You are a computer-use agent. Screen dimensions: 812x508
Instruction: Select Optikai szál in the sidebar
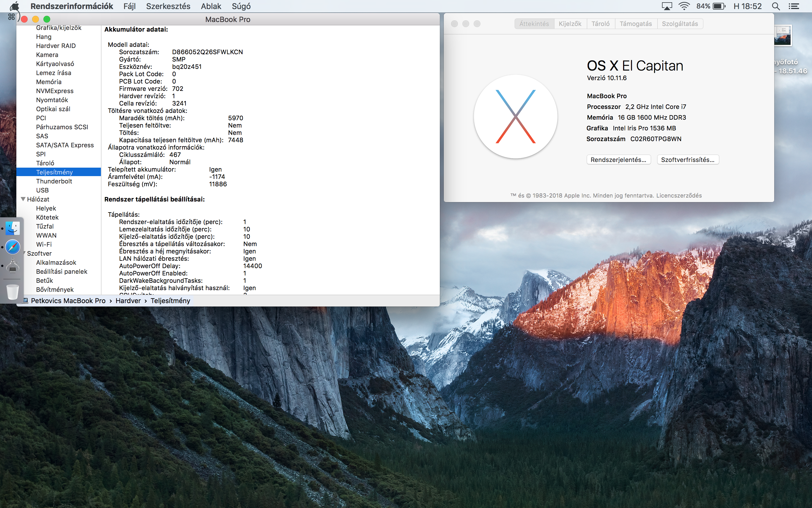pos(59,109)
